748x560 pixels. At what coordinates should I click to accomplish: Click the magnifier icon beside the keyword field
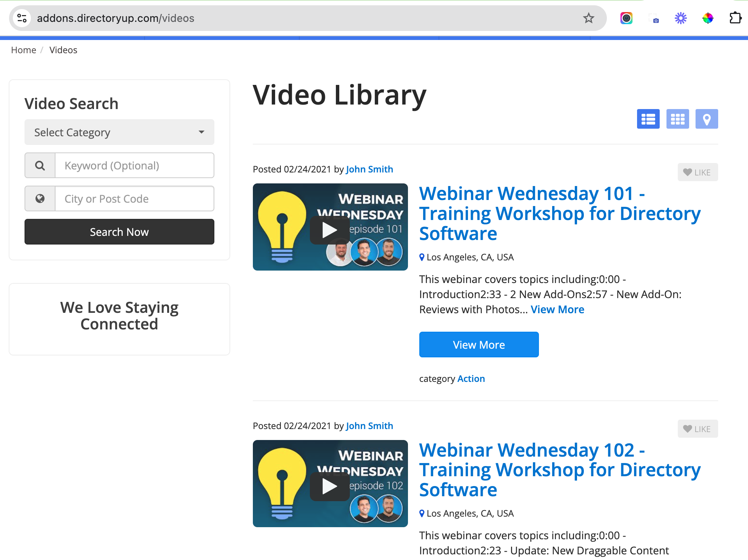point(40,165)
